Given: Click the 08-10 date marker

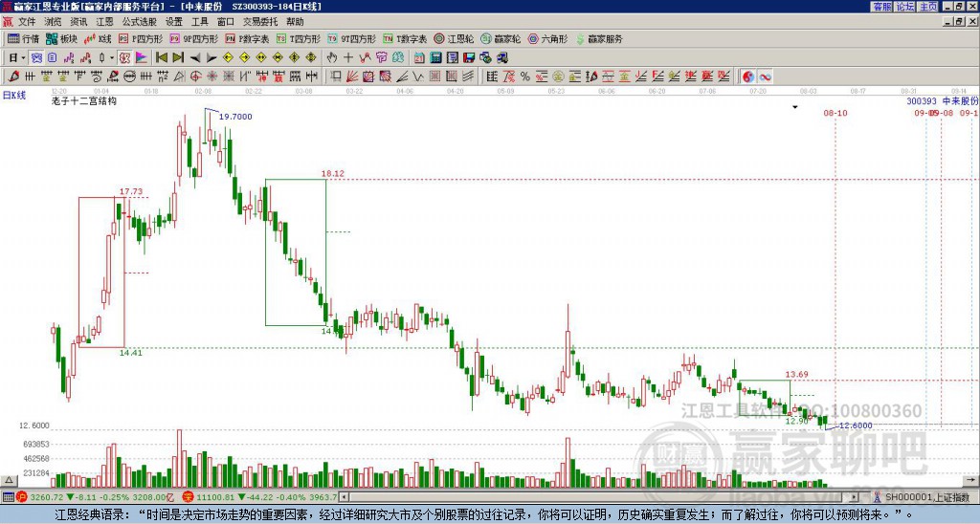Looking at the screenshot, I should point(835,113).
